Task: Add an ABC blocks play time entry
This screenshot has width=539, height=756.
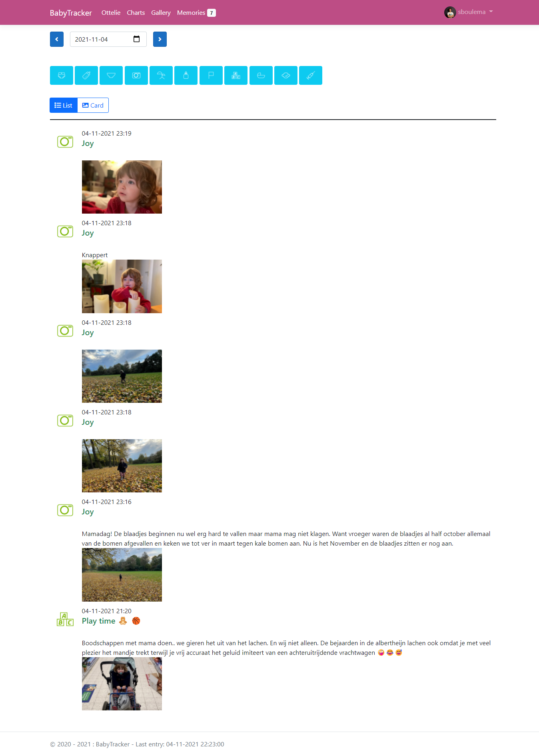Action: coord(236,75)
